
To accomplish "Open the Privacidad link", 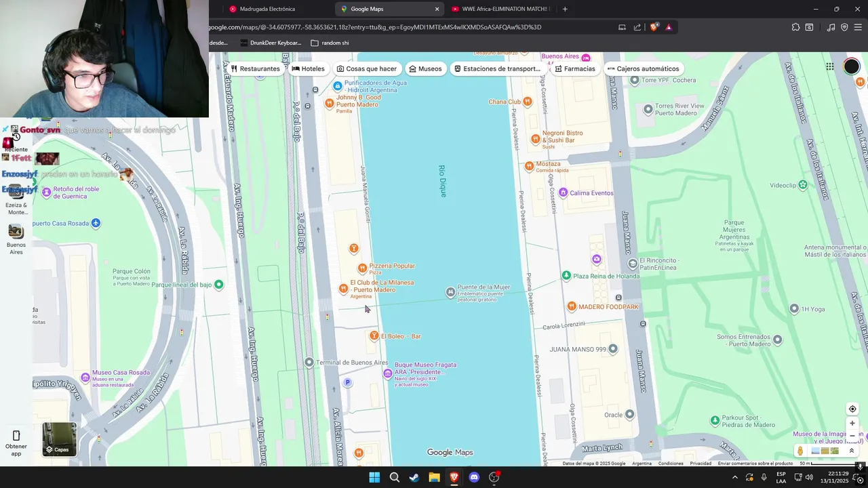I will (701, 464).
